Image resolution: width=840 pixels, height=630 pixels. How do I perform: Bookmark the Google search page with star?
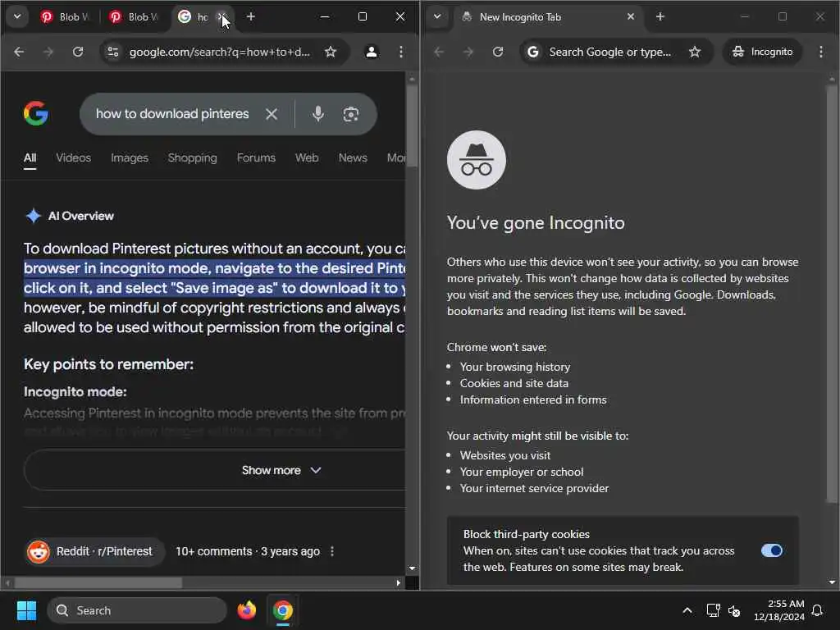(331, 52)
